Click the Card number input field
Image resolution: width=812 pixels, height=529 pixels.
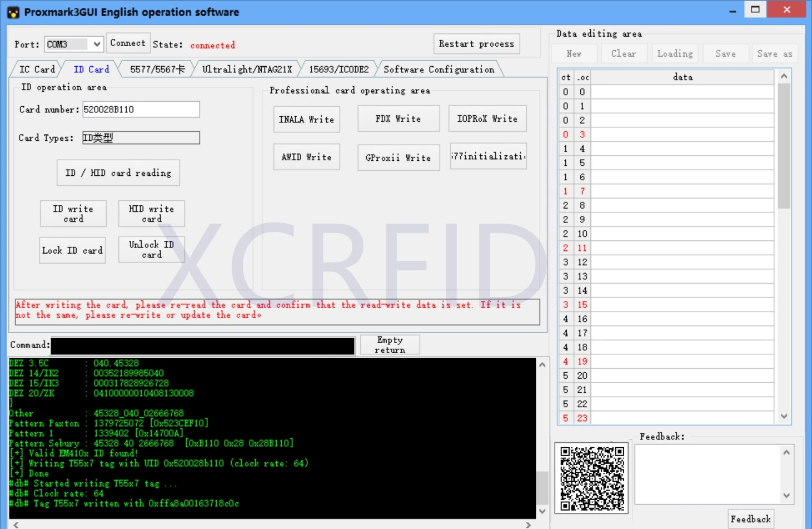click(x=141, y=110)
